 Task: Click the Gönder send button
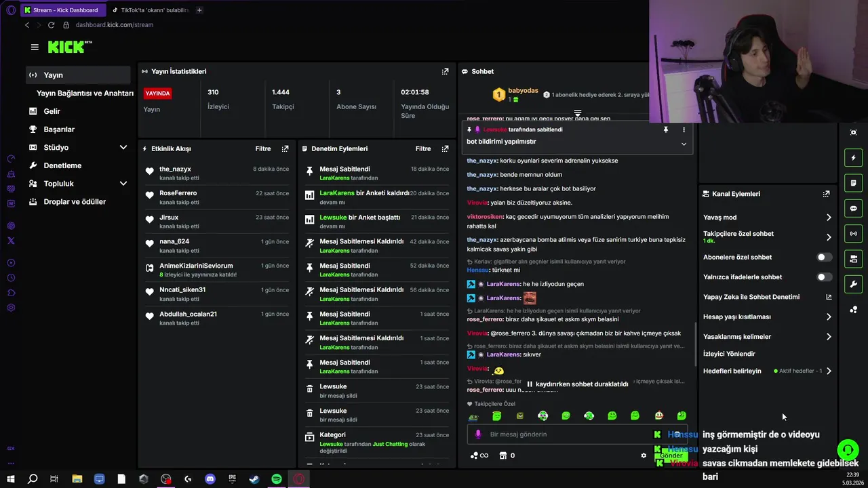click(x=671, y=455)
